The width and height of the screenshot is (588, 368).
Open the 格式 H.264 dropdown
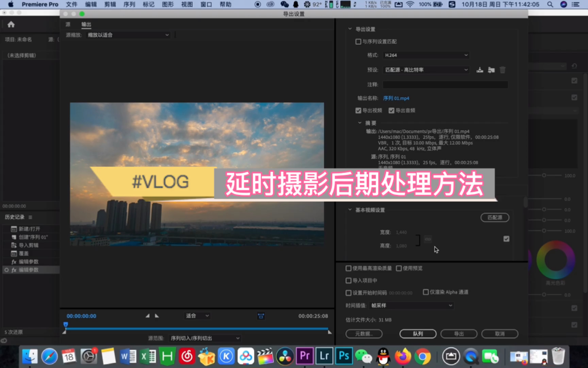[x=426, y=55]
